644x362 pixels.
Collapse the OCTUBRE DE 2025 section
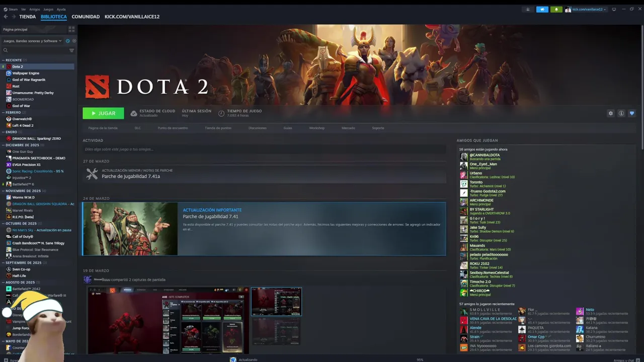coord(3,223)
